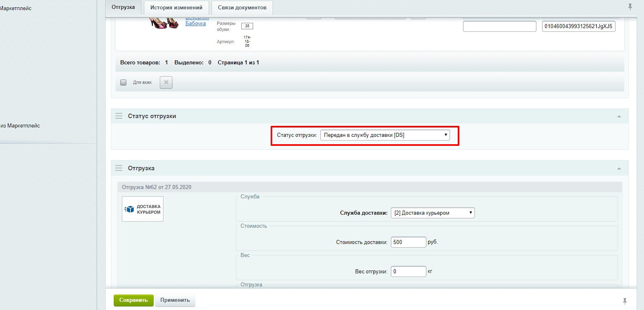Click the pin icon beside the save bar
This screenshot has height=310, width=644.
click(624, 301)
